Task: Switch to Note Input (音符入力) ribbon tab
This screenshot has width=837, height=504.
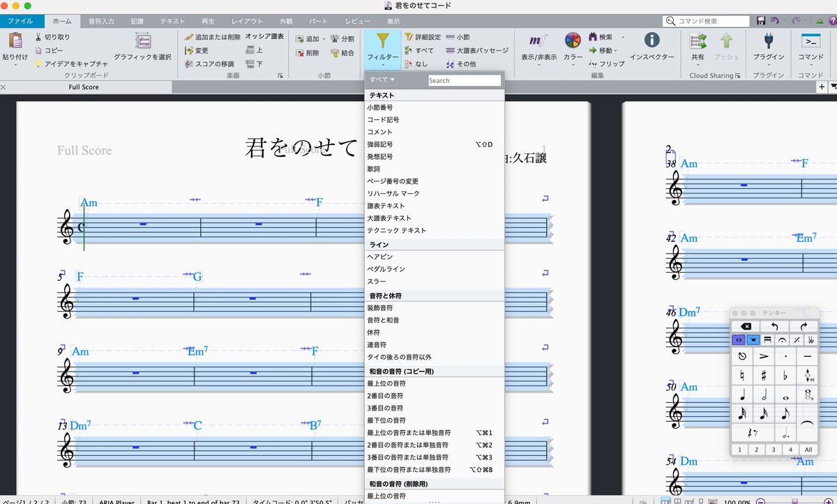Action: point(101,22)
